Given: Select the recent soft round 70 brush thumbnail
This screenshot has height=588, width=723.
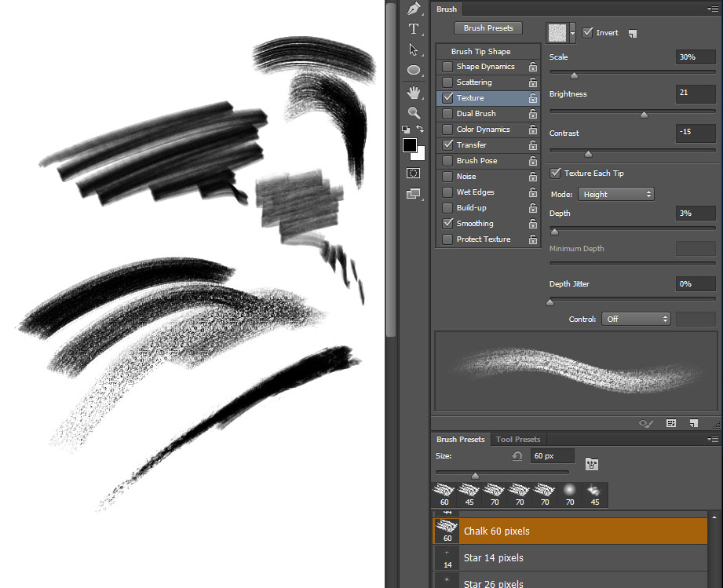Looking at the screenshot, I should pos(570,495).
